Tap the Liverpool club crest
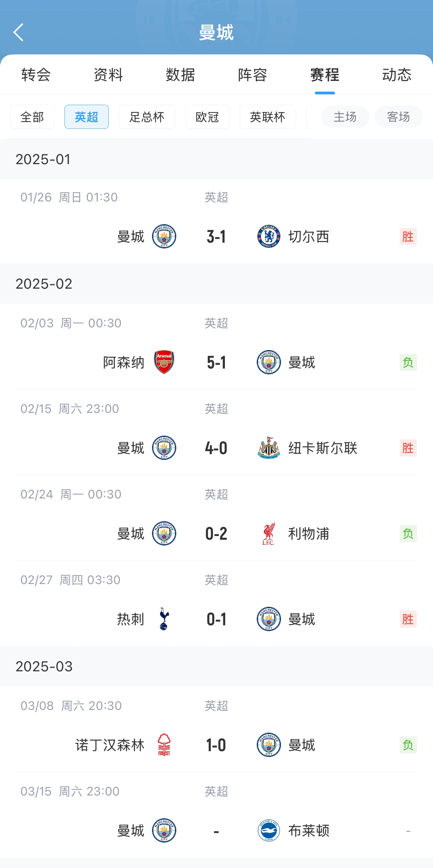This screenshot has width=433, height=868. [269, 533]
